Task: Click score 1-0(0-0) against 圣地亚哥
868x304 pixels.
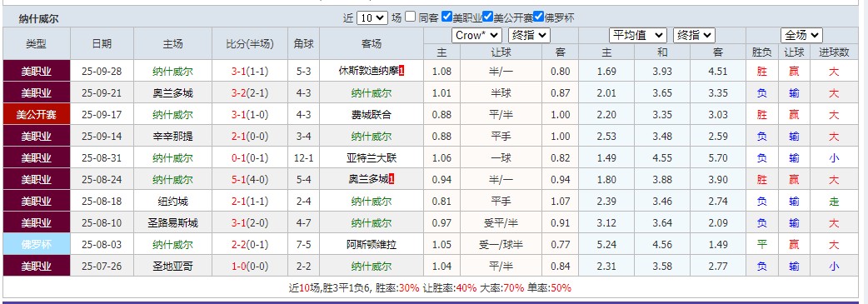Action: (x=250, y=266)
